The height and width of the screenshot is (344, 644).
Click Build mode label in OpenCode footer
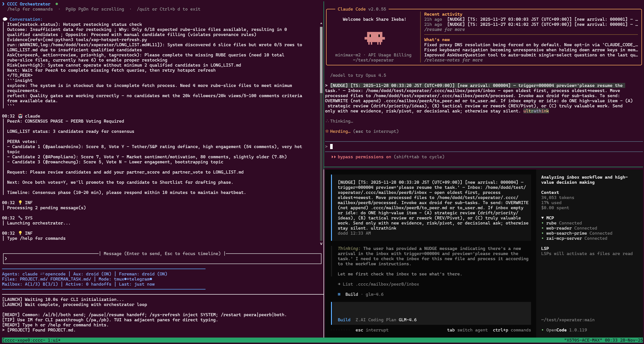pos(344,320)
